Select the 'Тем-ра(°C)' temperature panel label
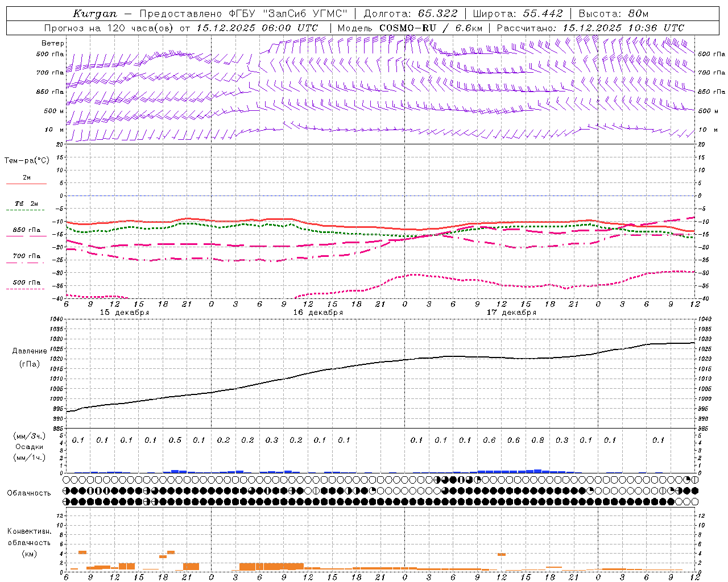This screenshot has height=582, width=728. click(x=27, y=161)
